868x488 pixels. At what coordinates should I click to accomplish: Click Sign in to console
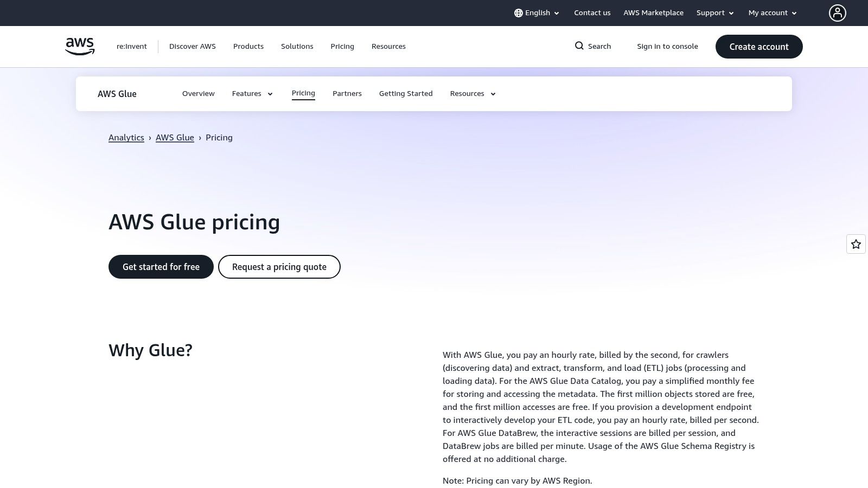pyautogui.click(x=667, y=47)
